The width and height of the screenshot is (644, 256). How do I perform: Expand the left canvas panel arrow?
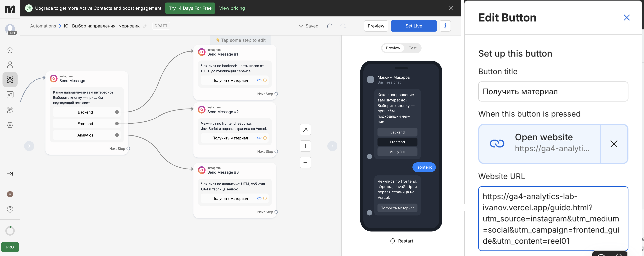click(29, 146)
